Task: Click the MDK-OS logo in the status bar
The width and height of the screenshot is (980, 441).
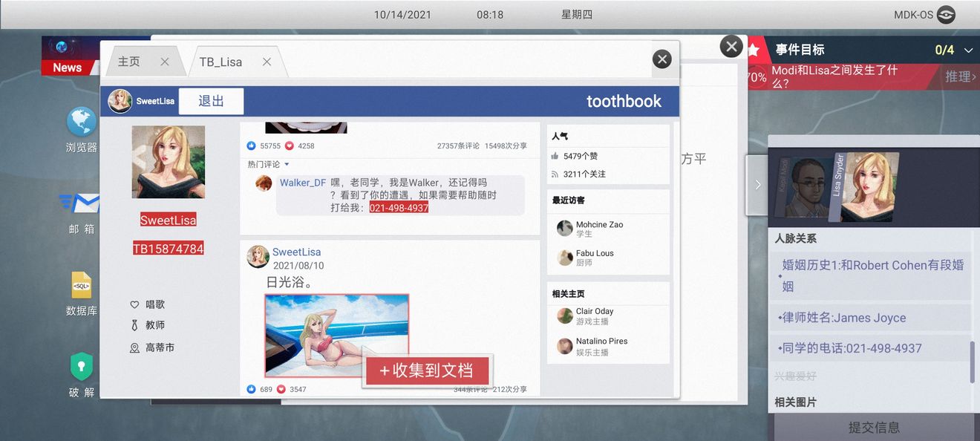Action: [944, 13]
